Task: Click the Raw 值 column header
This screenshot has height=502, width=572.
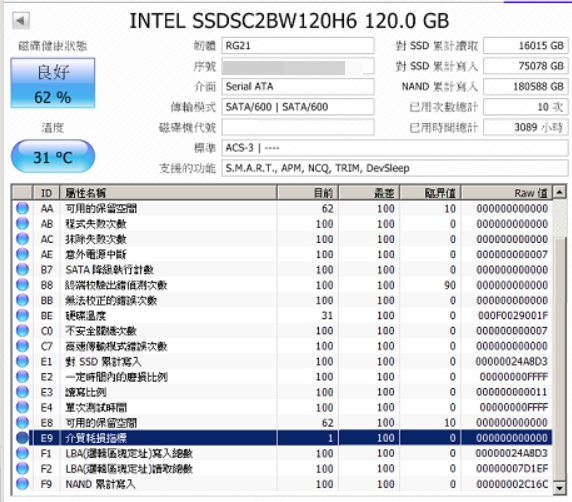Action: pos(507,193)
